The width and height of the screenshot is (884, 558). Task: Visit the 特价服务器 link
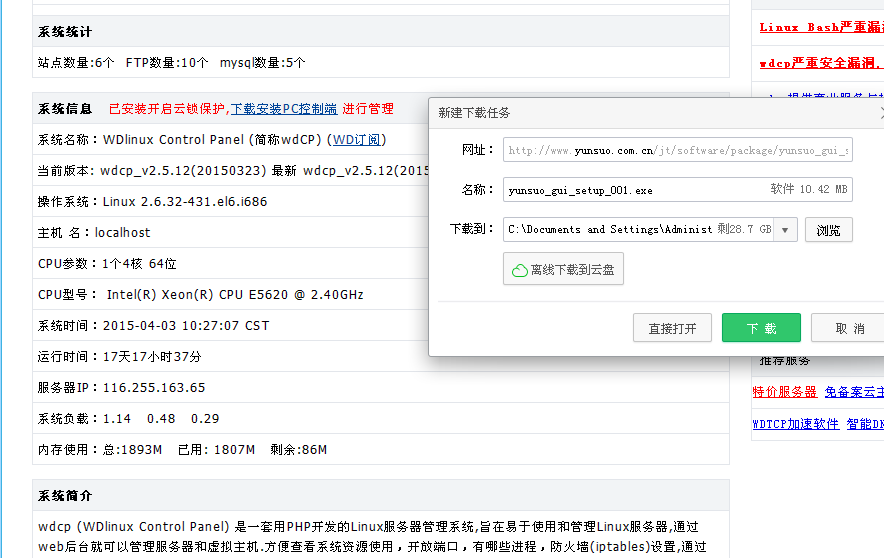tap(784, 392)
